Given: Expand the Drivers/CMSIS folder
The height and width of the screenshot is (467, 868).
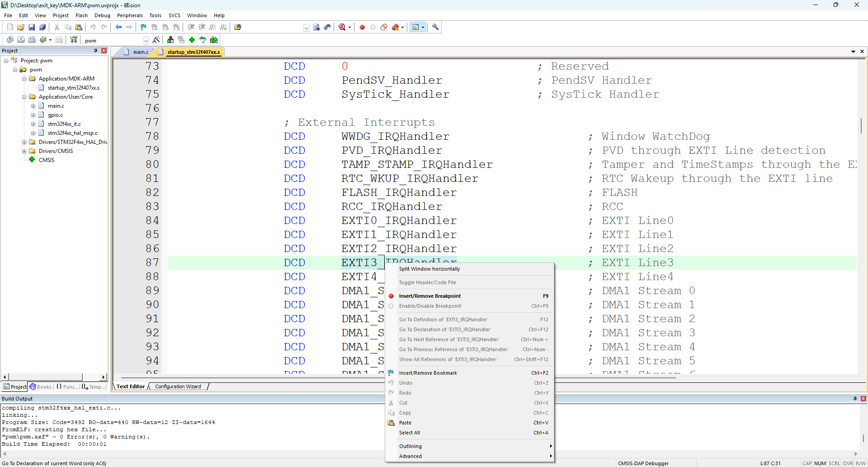Looking at the screenshot, I should (24, 151).
